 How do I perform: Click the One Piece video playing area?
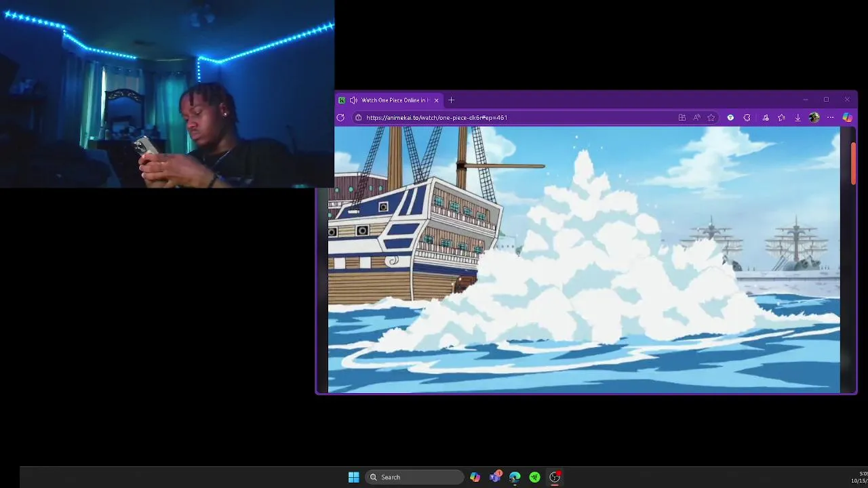584,260
